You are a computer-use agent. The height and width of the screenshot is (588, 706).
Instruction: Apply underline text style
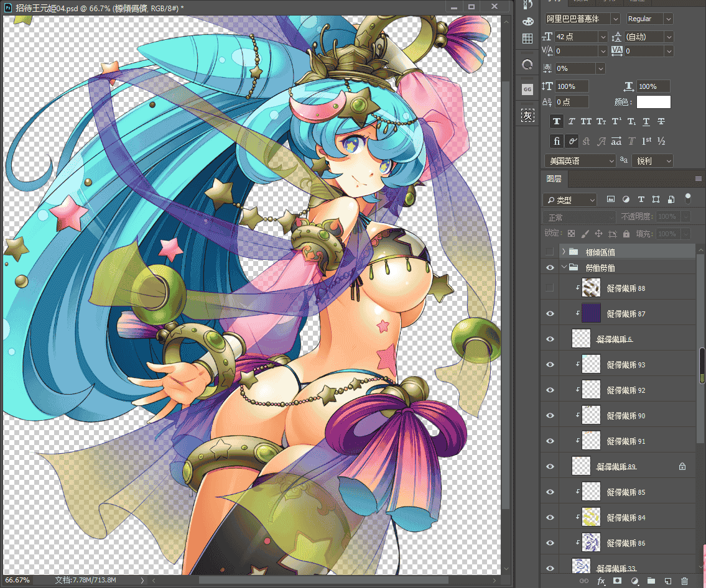646,121
